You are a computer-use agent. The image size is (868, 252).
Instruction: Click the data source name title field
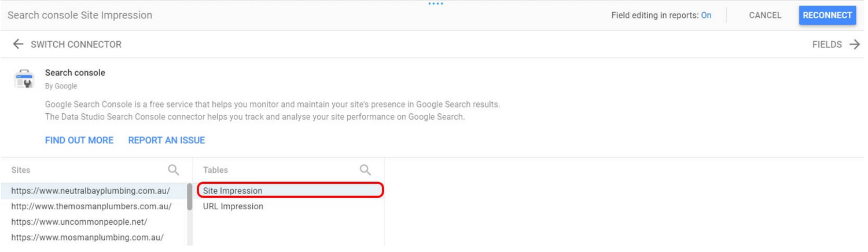(x=80, y=16)
